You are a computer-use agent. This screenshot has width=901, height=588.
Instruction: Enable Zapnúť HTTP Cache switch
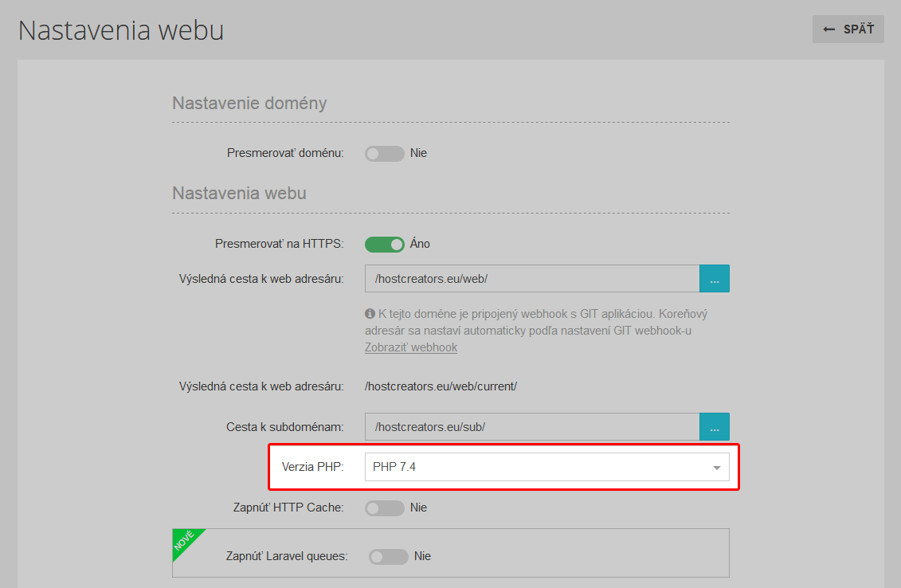(x=385, y=508)
